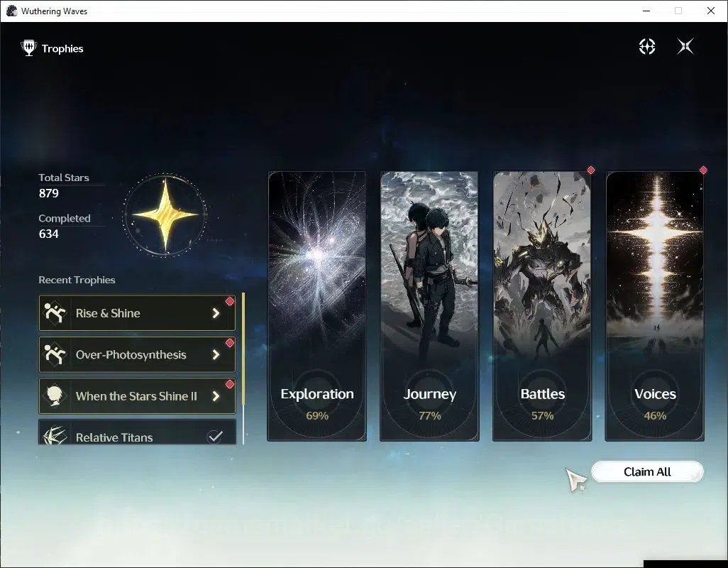Click the When the Stars Shine II icon
The width and height of the screenshot is (728, 568).
pos(55,395)
